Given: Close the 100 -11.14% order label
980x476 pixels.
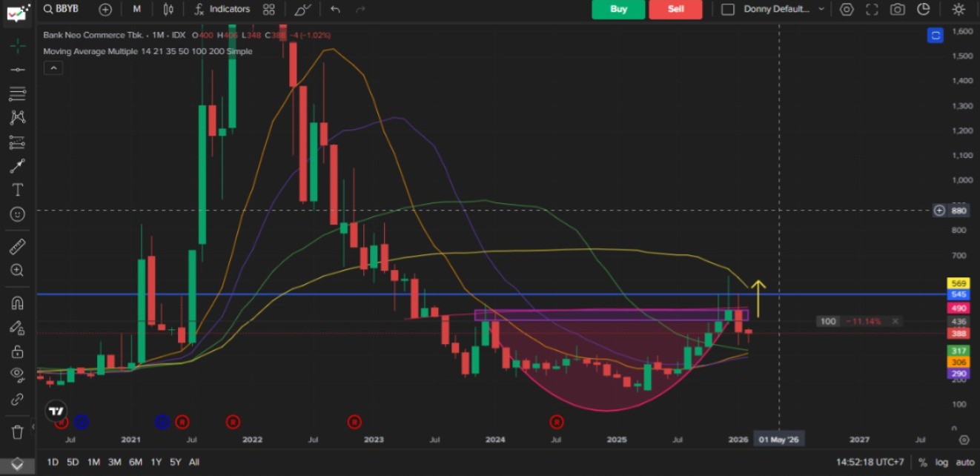Looking at the screenshot, I should [895, 321].
